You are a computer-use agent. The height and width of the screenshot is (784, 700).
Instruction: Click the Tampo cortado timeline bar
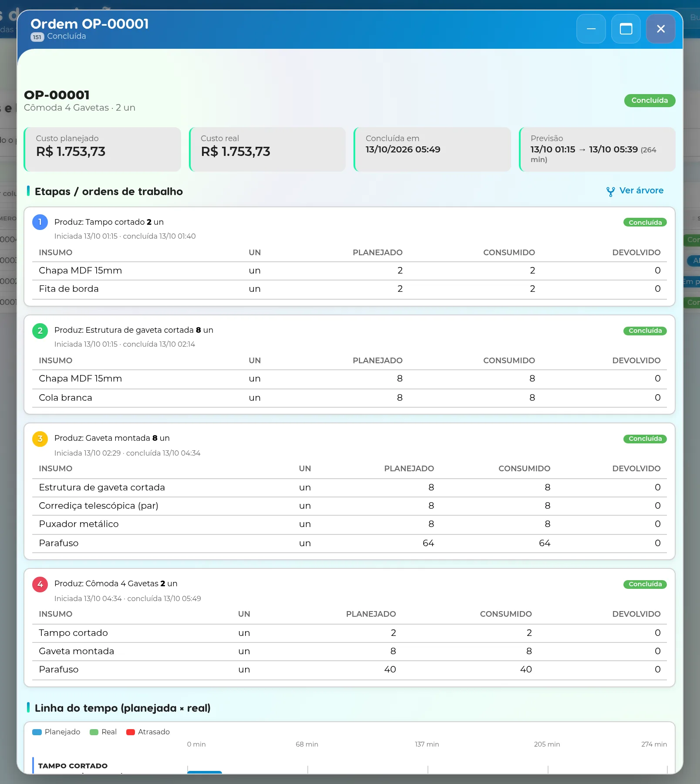tap(205, 772)
